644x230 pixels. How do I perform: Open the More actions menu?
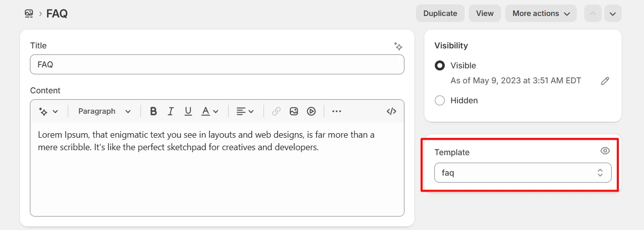point(541,13)
